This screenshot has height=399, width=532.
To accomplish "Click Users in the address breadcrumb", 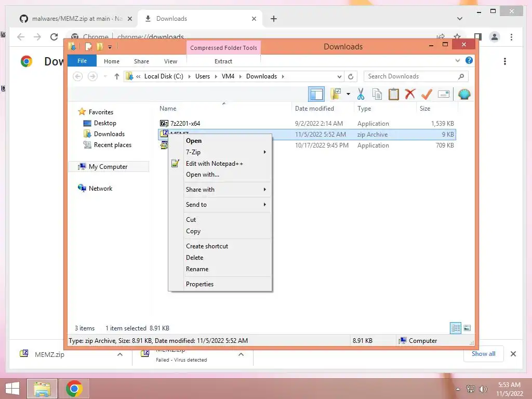I will (x=203, y=76).
